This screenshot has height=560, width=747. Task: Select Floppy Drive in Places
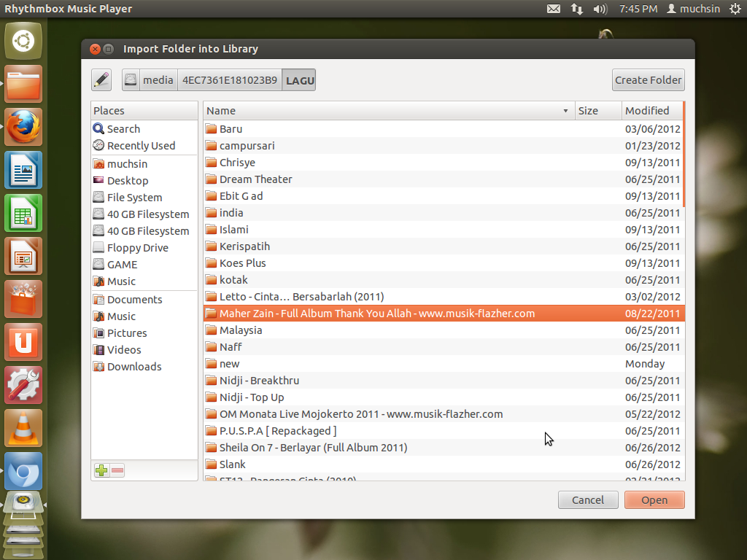tap(144, 248)
